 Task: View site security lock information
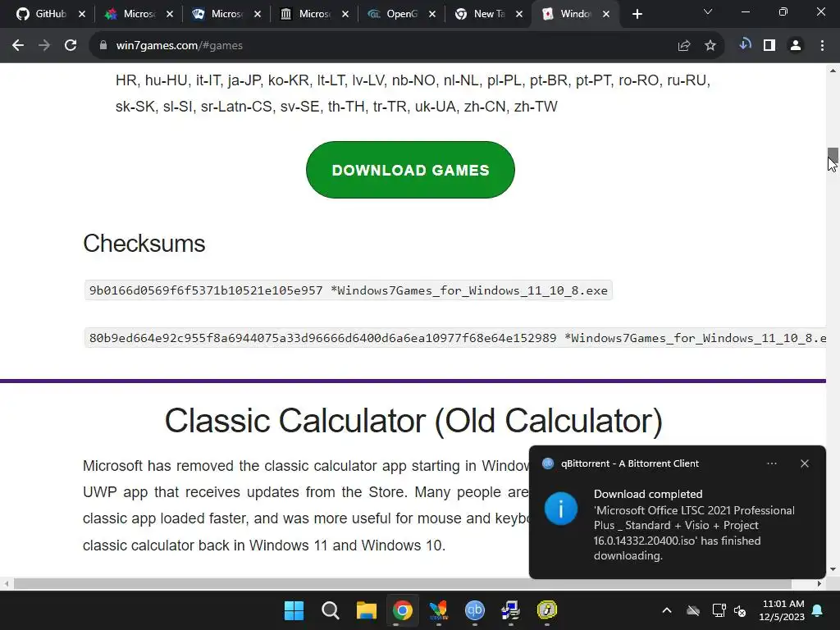pos(103,46)
